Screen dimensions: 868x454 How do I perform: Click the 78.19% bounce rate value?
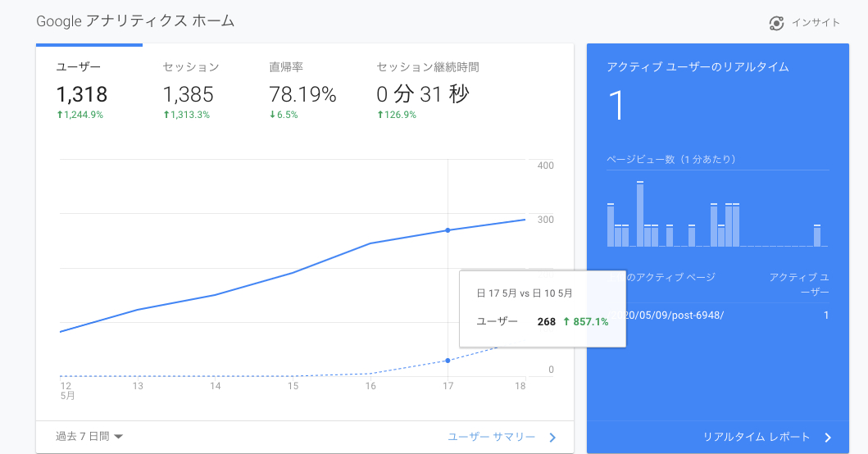[x=302, y=94]
